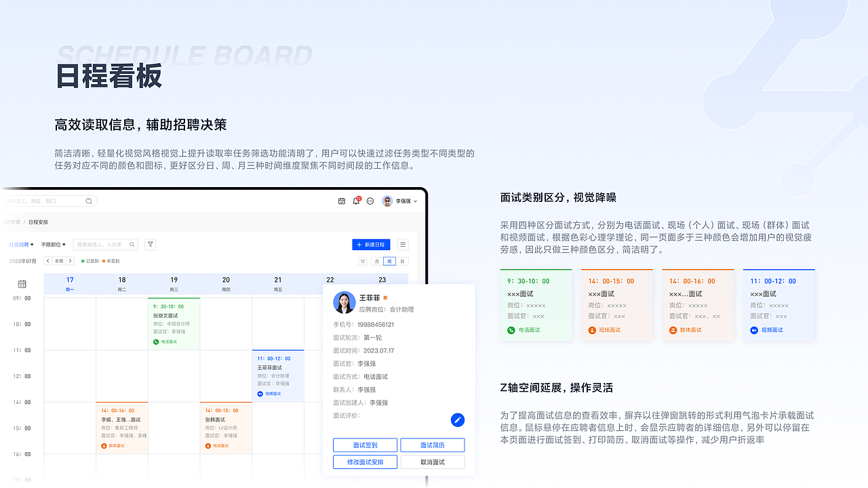The image size is (868, 488).
Task: Click the candidate search magnifier icon
Action: [x=132, y=245]
